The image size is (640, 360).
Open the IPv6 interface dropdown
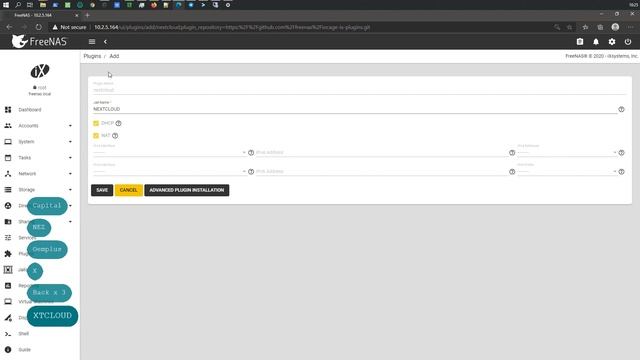pyautogui.click(x=169, y=171)
